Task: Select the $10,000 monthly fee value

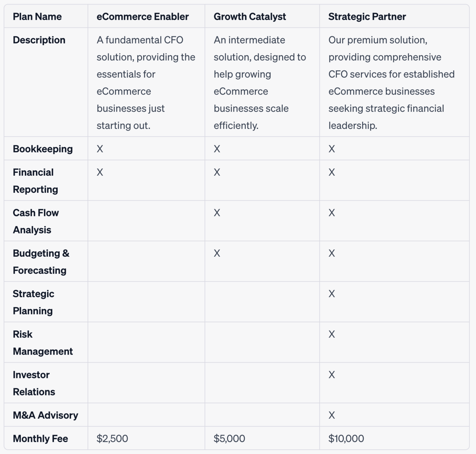Action: point(346,439)
